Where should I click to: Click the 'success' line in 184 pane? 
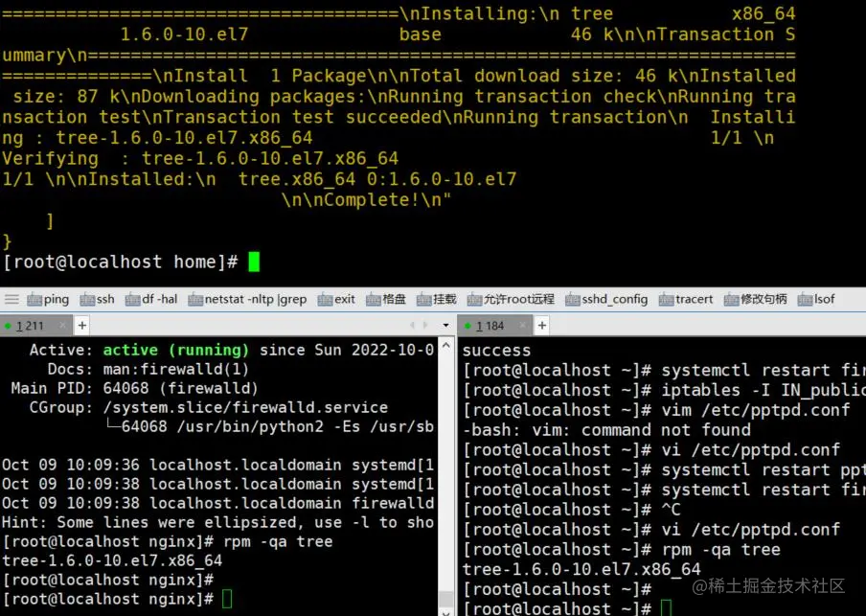point(496,351)
